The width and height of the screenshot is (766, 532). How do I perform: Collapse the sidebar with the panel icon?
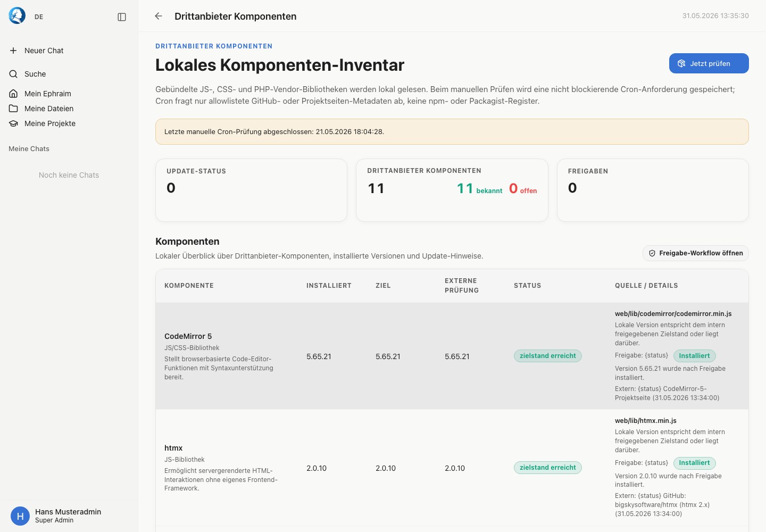tap(122, 17)
